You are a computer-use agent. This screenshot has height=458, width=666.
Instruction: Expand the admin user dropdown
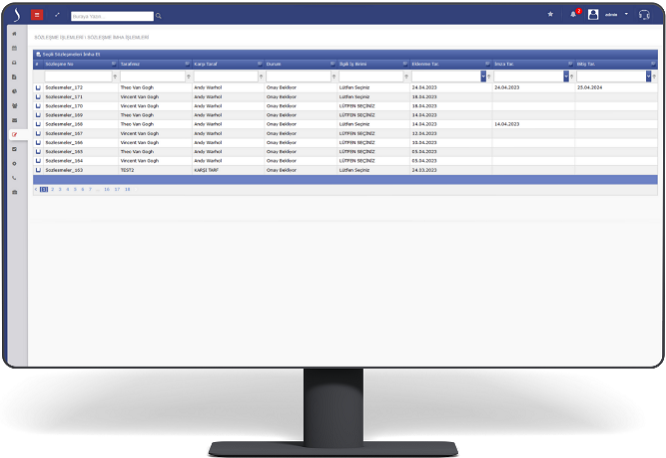click(627, 15)
